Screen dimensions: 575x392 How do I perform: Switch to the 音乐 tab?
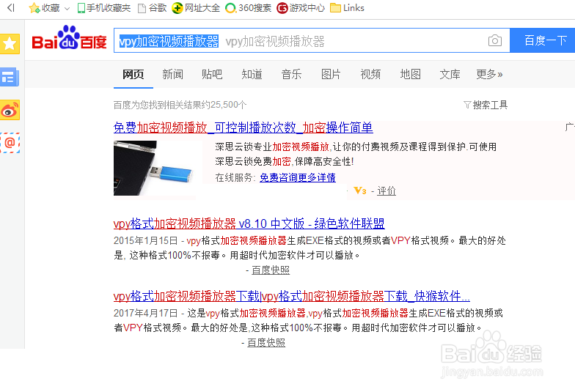point(292,75)
